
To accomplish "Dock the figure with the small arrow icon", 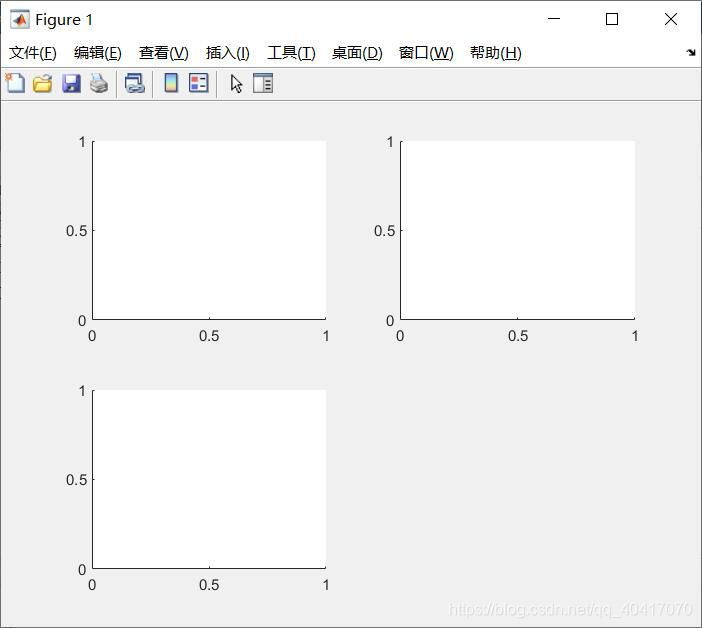I will tap(691, 52).
